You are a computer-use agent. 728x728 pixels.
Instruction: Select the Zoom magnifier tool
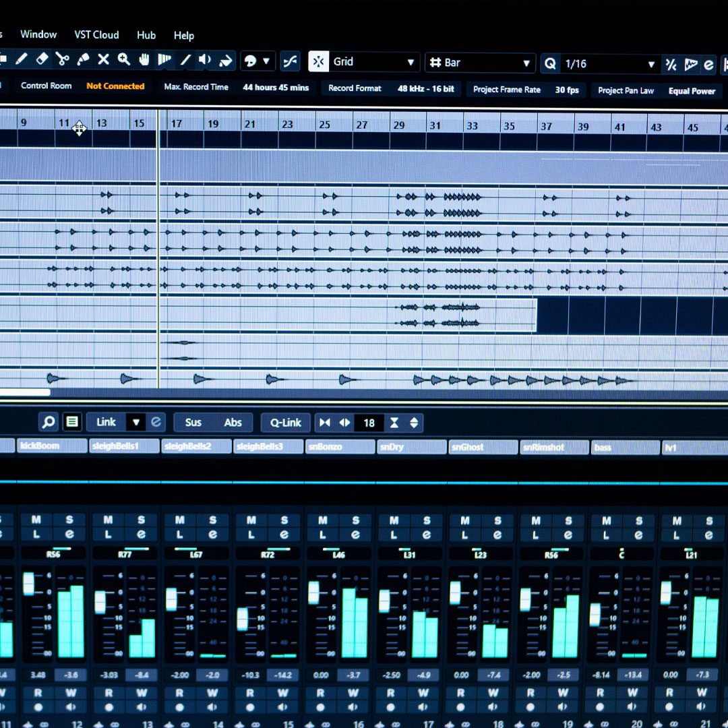[x=123, y=59]
